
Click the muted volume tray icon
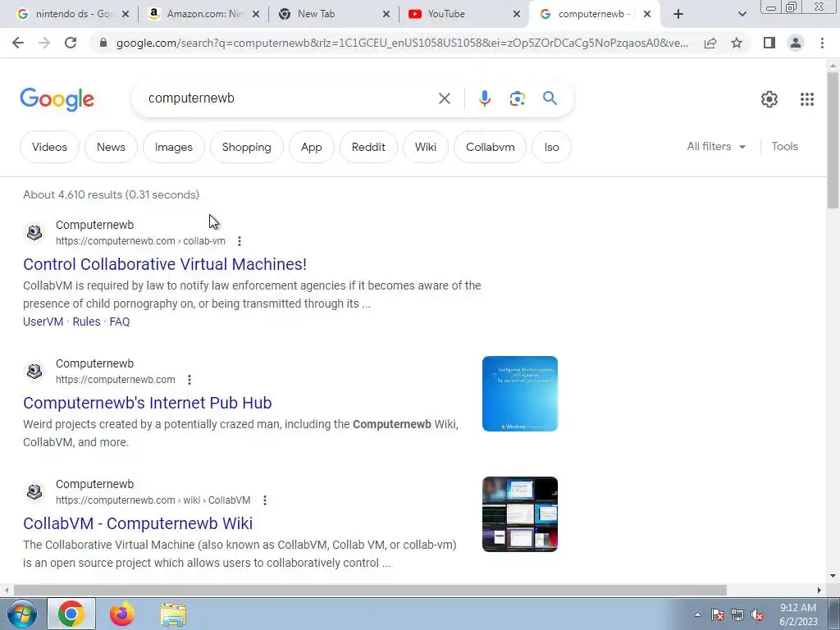click(757, 615)
